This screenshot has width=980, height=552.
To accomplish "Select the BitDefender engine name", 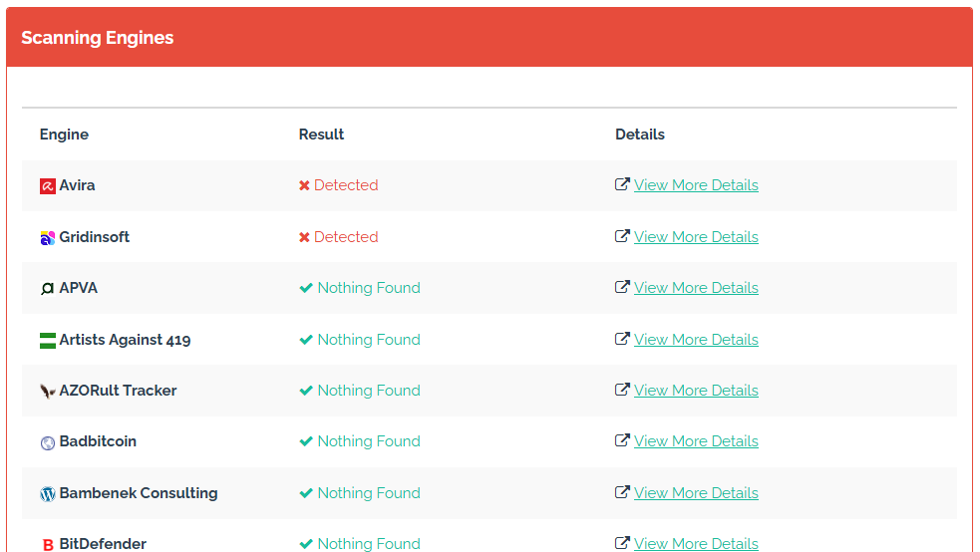I will pos(103,544).
